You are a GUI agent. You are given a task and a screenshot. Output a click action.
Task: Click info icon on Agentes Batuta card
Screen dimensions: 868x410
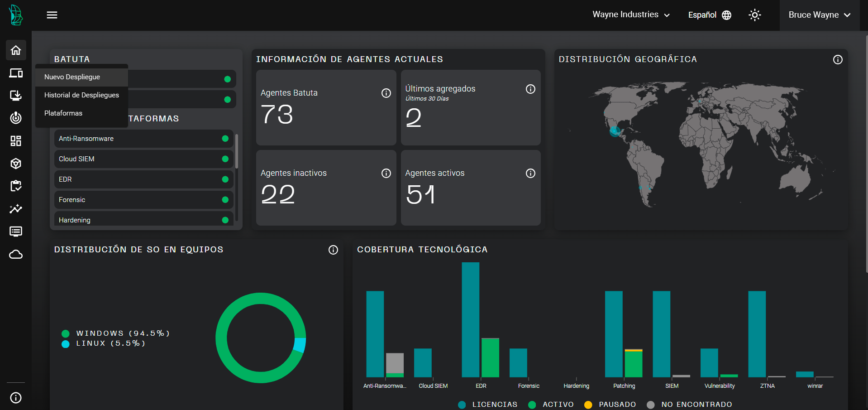(386, 93)
